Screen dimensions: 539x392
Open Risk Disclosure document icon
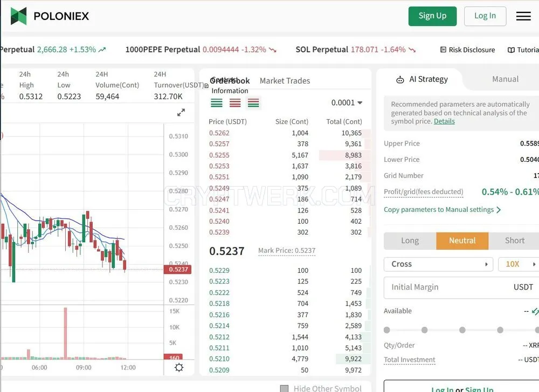click(443, 50)
